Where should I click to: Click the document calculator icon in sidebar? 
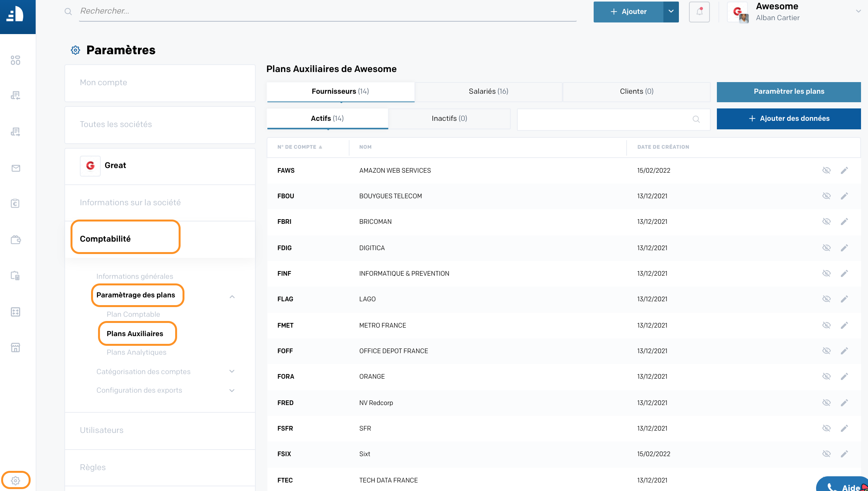15,276
